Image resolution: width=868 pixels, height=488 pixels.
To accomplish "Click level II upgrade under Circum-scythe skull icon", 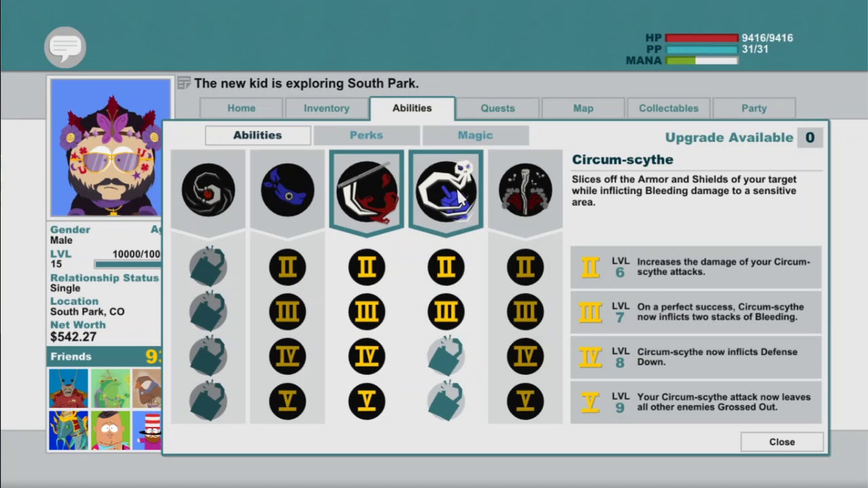I will point(446,267).
